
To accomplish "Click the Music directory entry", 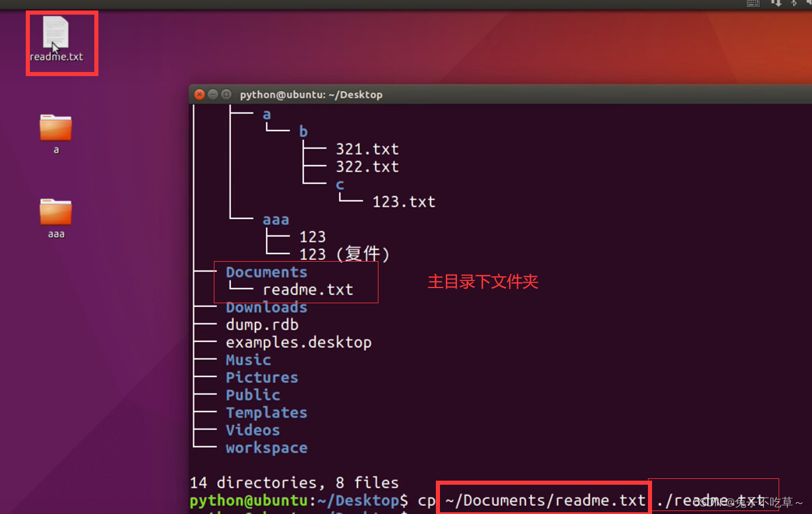I will pos(248,360).
